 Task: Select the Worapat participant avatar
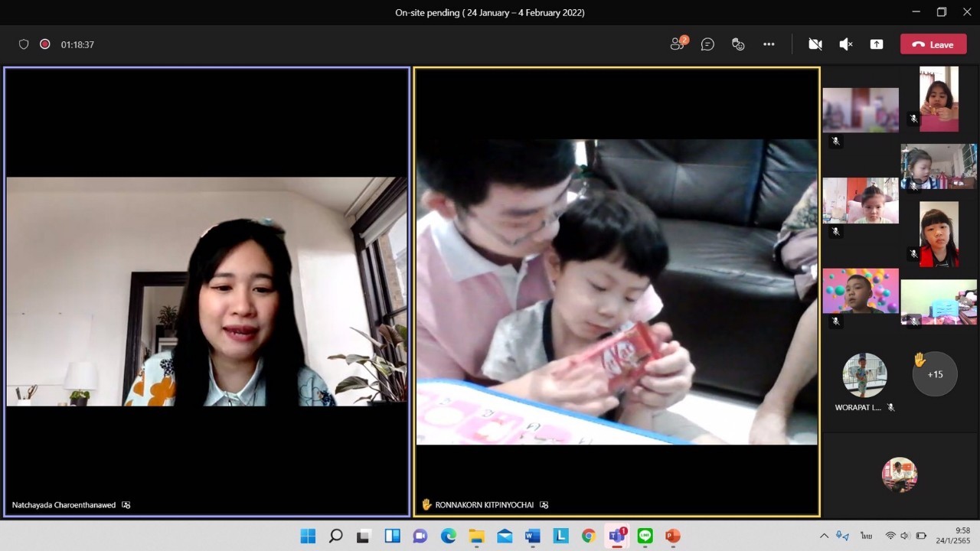864,375
